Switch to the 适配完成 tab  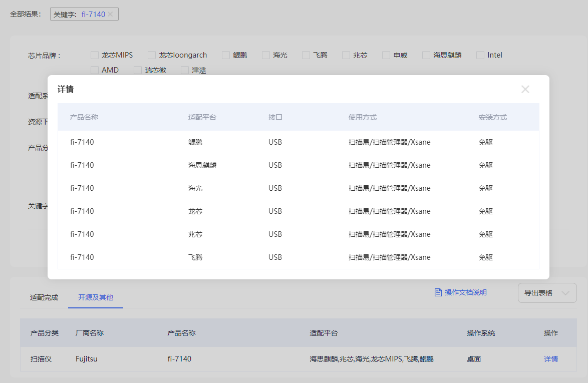click(x=44, y=297)
